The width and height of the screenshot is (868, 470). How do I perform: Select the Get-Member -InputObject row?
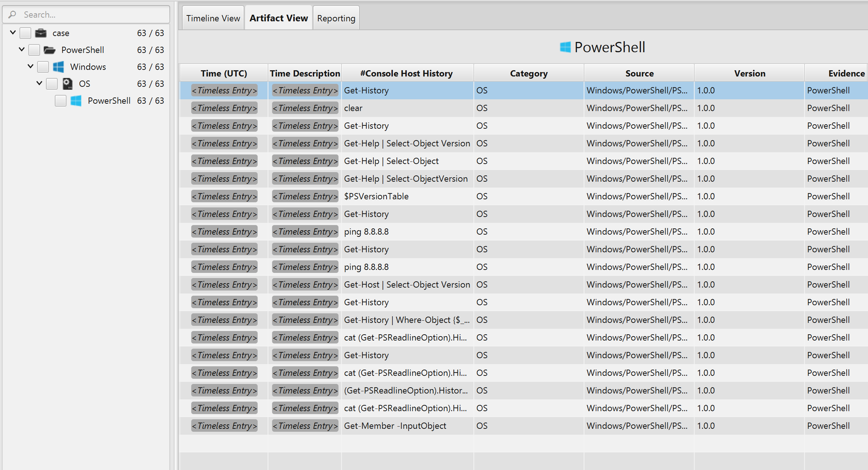tap(524, 426)
